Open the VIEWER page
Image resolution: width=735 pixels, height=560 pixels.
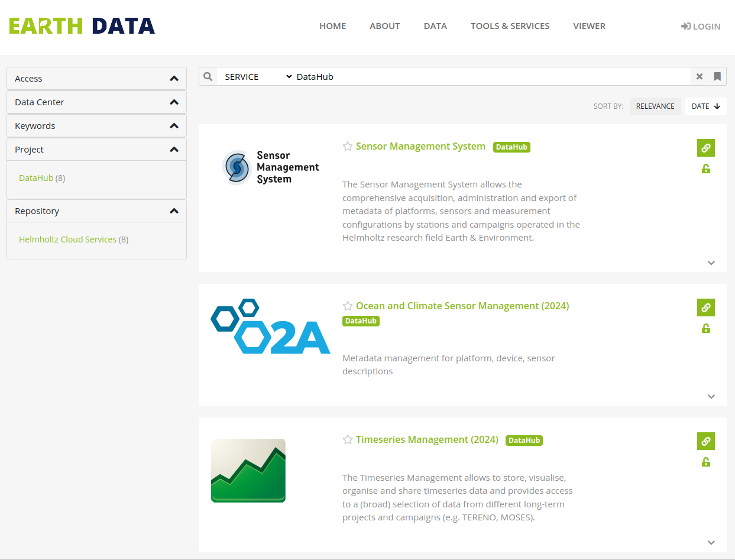(x=589, y=26)
